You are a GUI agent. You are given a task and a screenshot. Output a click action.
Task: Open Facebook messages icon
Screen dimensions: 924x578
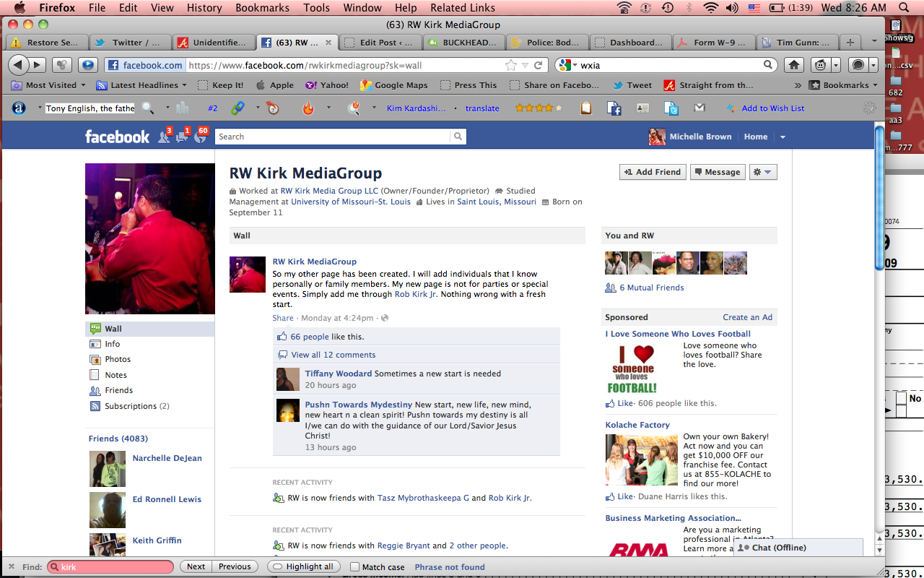coord(183,137)
